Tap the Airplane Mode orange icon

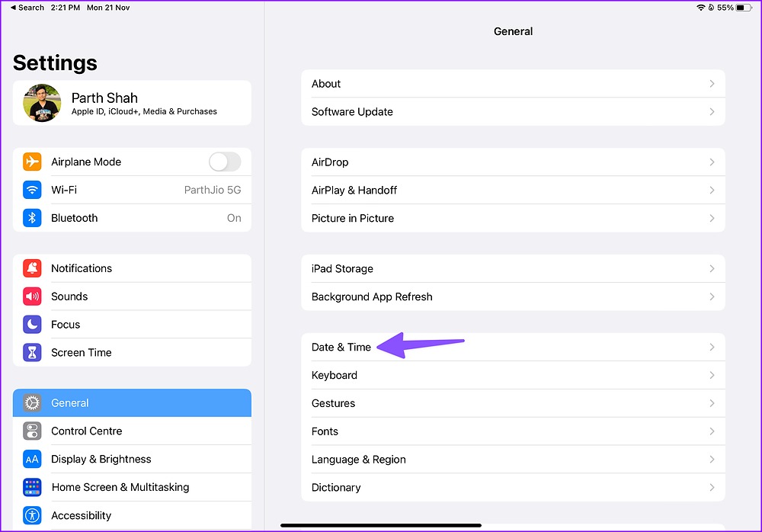pos(32,162)
